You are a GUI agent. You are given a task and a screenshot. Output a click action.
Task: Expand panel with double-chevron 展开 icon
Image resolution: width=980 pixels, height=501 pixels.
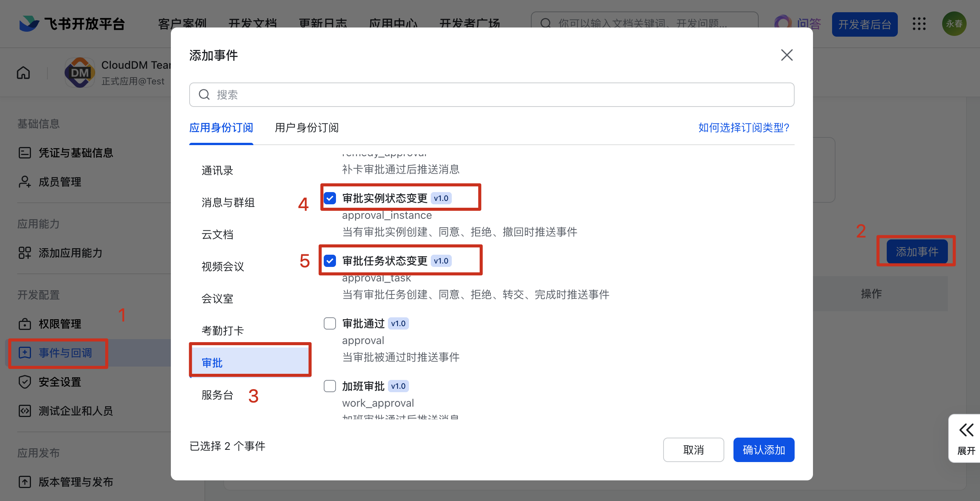pos(966,430)
